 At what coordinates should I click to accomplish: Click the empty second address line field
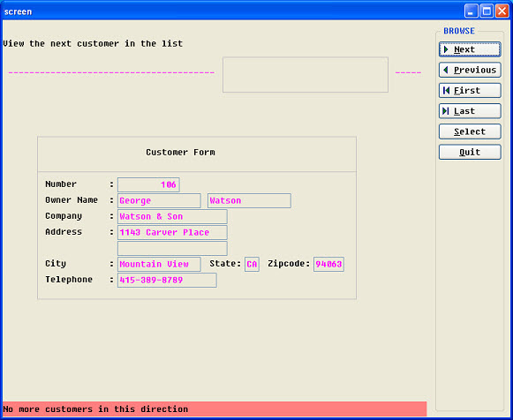(x=172, y=249)
